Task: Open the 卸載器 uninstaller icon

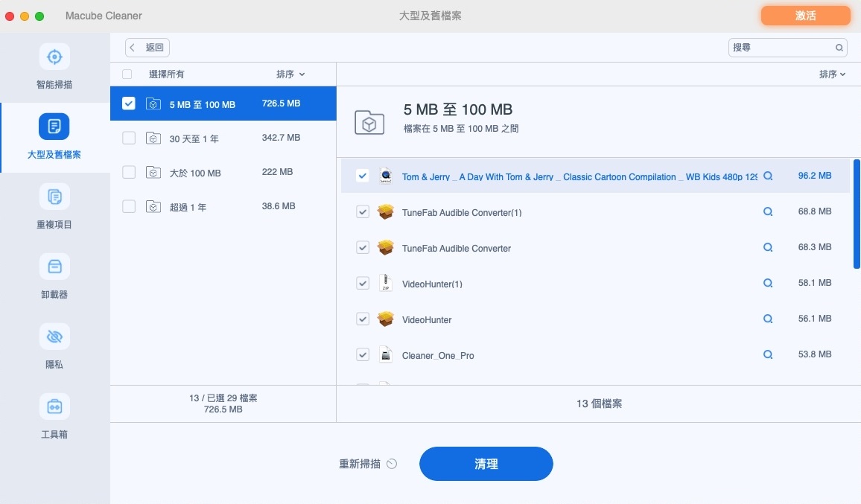Action: tap(54, 267)
